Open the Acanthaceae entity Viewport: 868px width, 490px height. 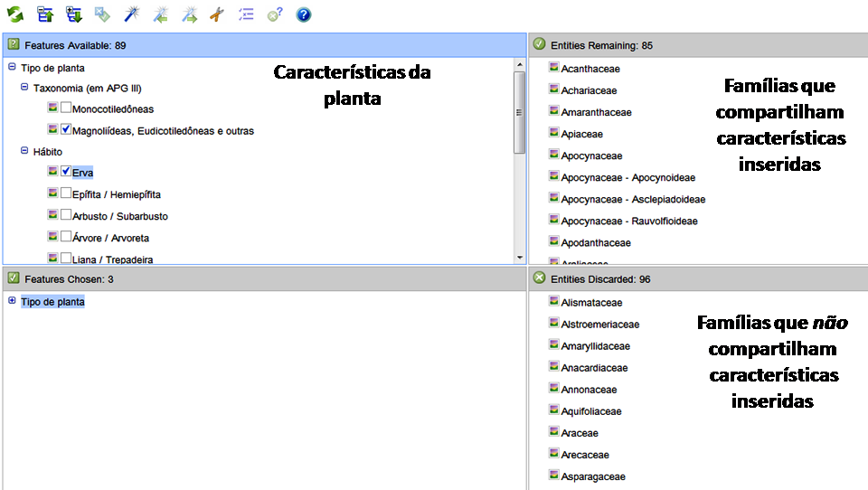(590, 69)
